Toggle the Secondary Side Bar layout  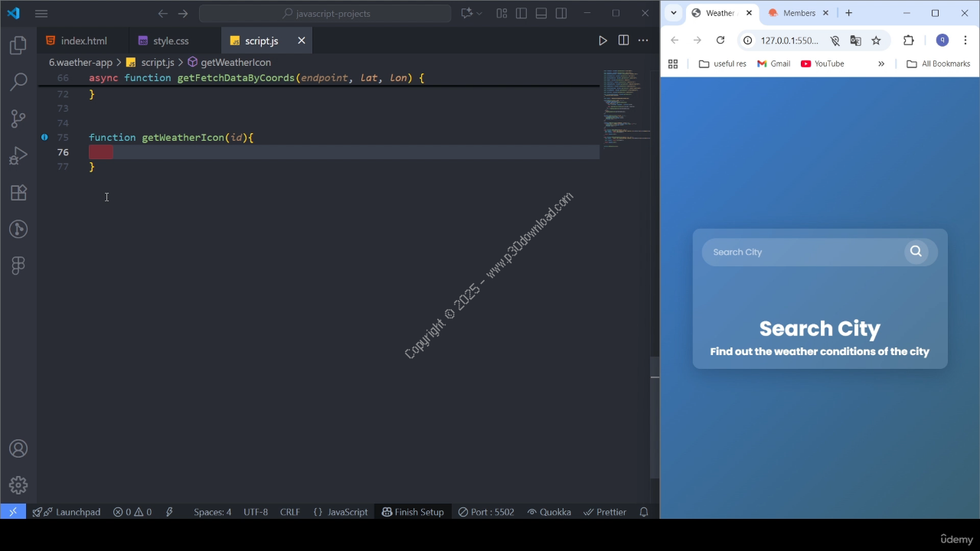coord(561,13)
